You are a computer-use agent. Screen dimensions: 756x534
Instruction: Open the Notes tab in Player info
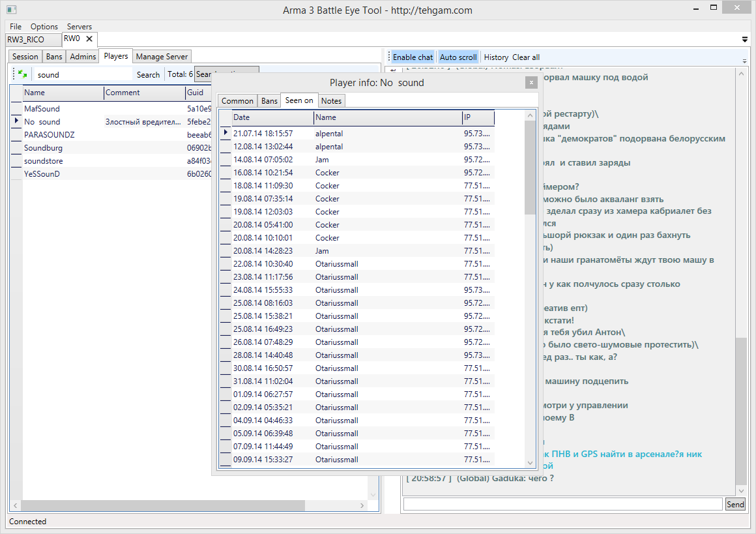pos(331,101)
